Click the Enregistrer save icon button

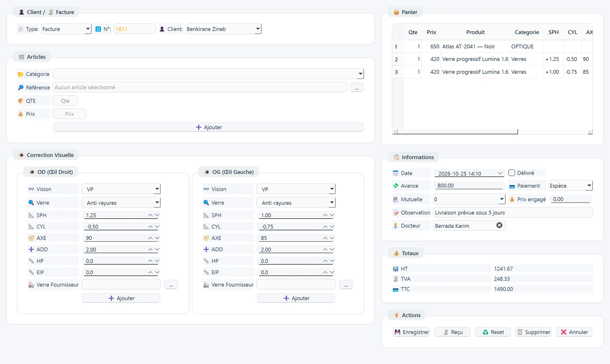[x=411, y=332]
